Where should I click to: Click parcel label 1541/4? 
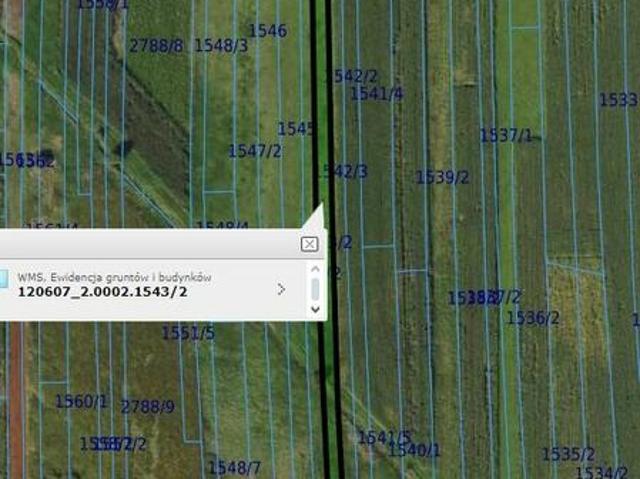point(376,94)
